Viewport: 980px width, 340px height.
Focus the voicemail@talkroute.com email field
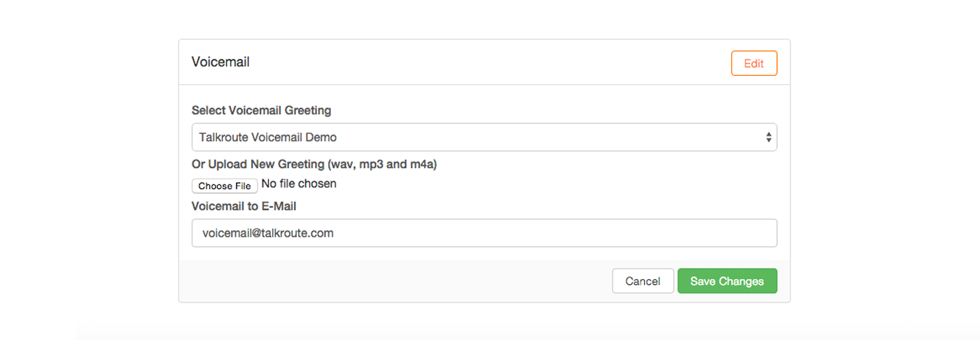click(484, 233)
